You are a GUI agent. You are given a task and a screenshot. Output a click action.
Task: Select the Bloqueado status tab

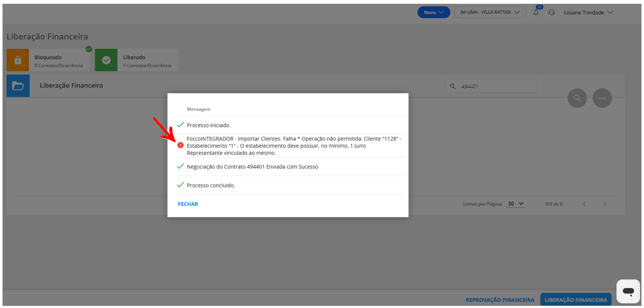(48, 60)
